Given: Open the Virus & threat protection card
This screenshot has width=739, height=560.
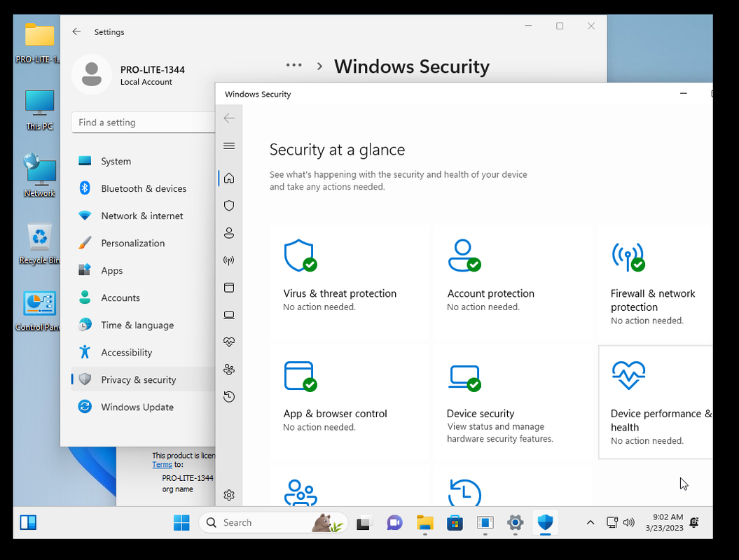Looking at the screenshot, I should pos(351,281).
